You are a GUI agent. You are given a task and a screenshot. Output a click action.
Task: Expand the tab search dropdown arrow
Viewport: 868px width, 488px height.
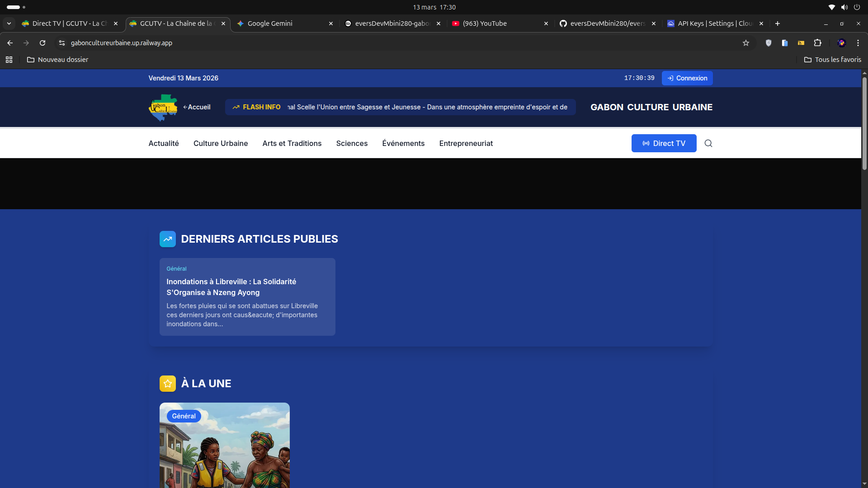coord(9,23)
